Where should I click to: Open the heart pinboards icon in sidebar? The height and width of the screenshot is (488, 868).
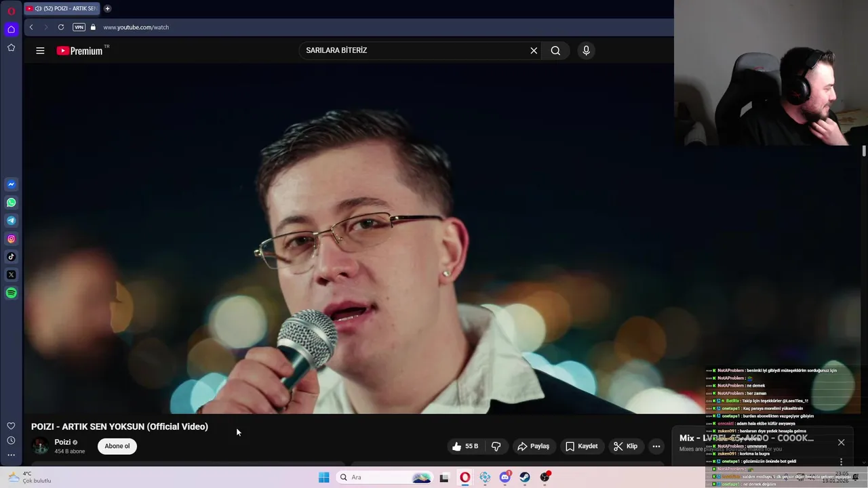pos(11,426)
